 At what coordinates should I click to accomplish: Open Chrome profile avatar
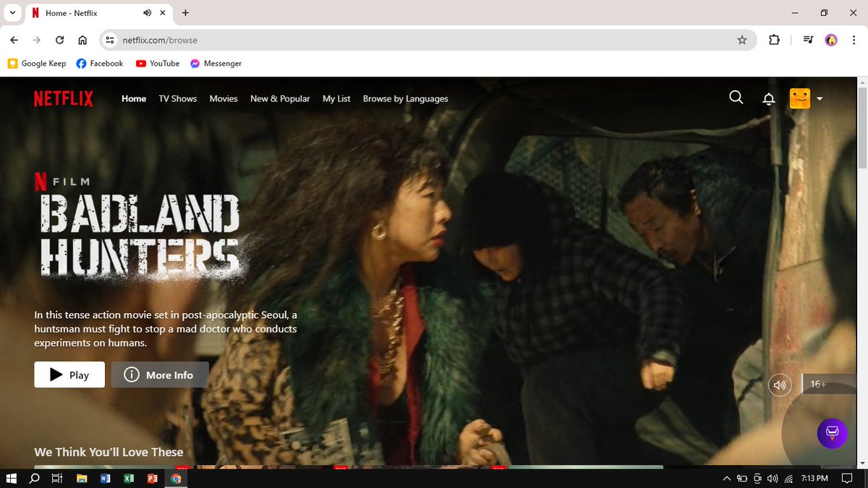(x=831, y=40)
